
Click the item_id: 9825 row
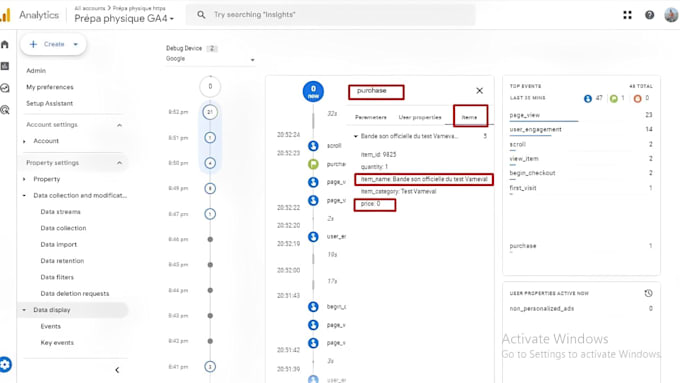pos(378,154)
